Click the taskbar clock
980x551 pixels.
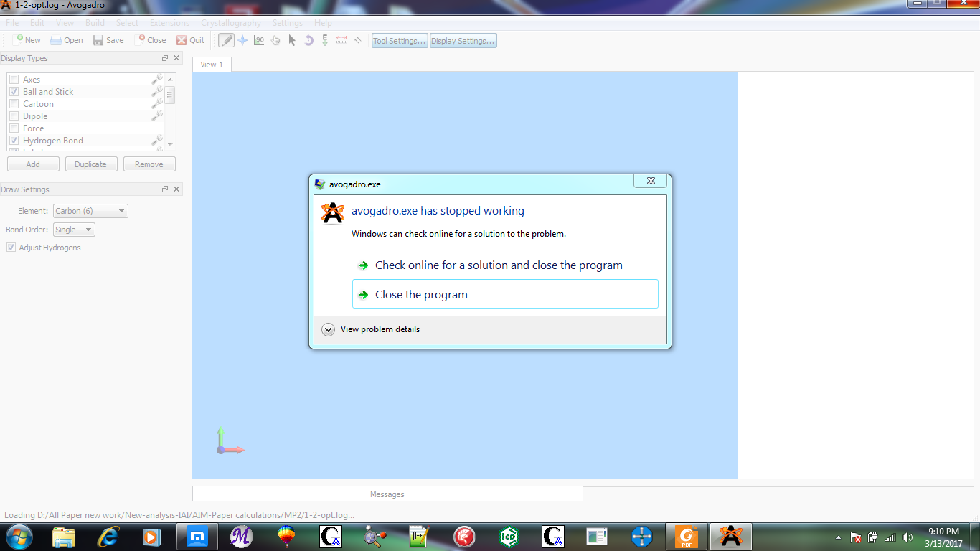(x=943, y=537)
